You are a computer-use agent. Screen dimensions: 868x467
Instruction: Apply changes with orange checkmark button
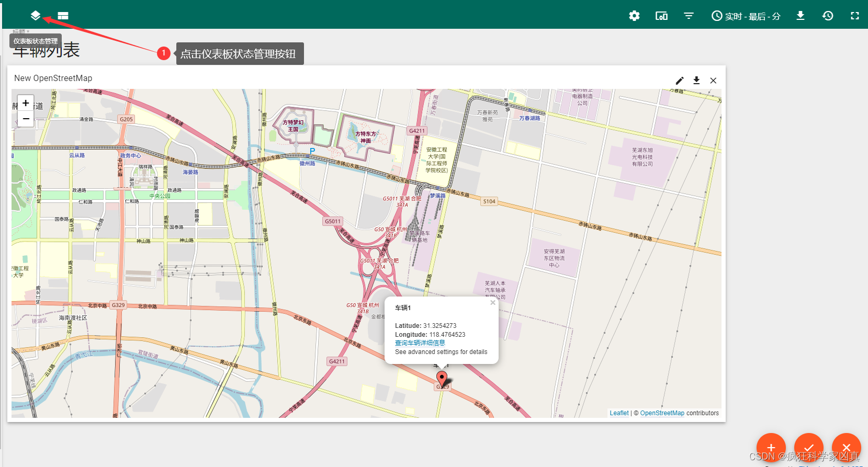pos(808,448)
